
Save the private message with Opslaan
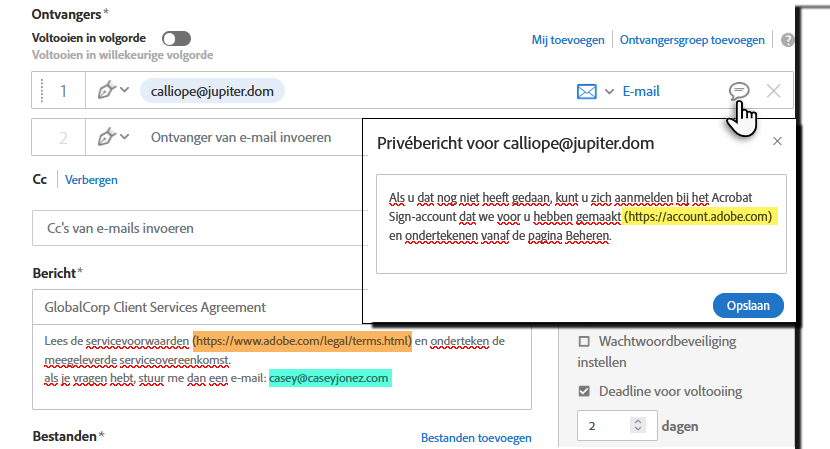point(748,306)
